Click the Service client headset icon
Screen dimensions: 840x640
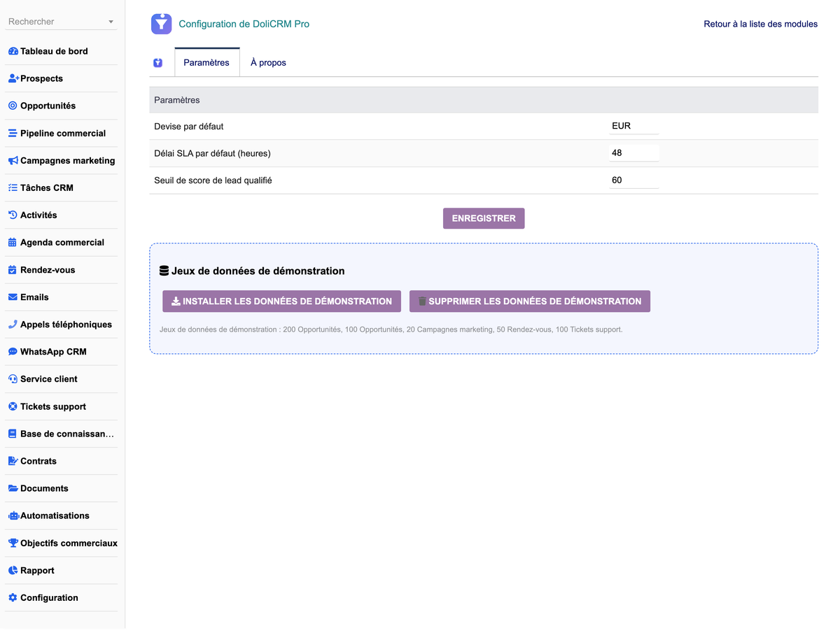(13, 379)
